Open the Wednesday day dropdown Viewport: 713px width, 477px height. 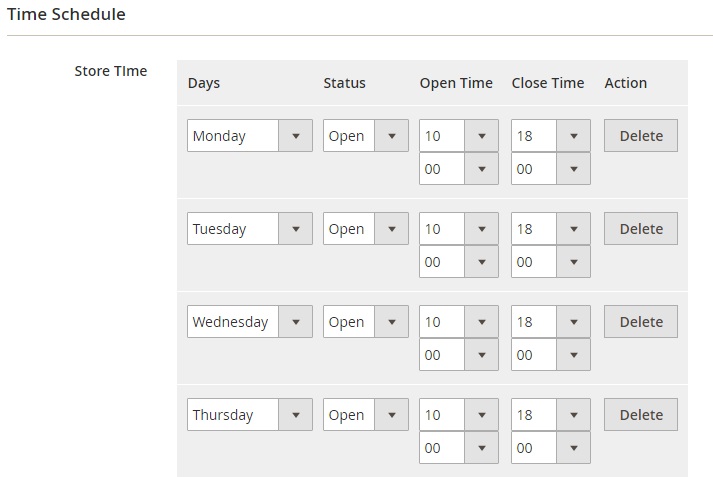point(250,321)
